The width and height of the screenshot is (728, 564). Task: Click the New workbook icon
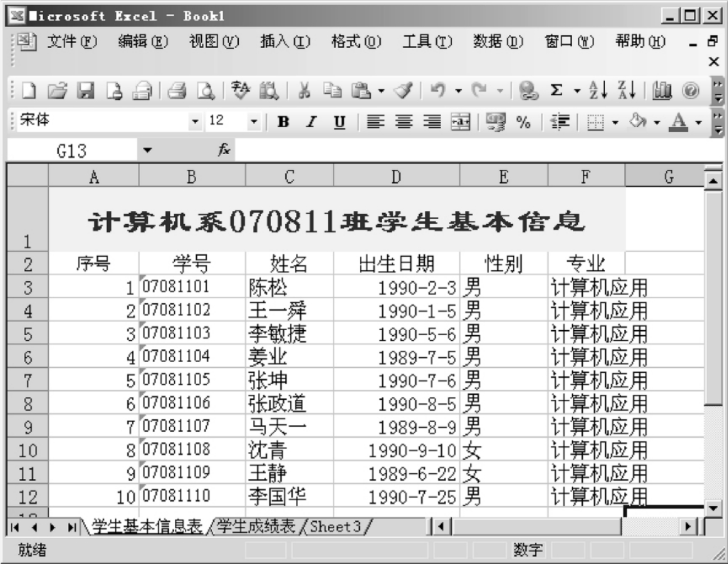point(29,90)
